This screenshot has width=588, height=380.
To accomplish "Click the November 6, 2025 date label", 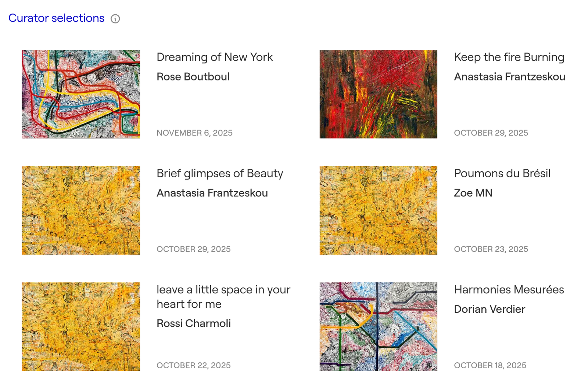I will pos(195,133).
